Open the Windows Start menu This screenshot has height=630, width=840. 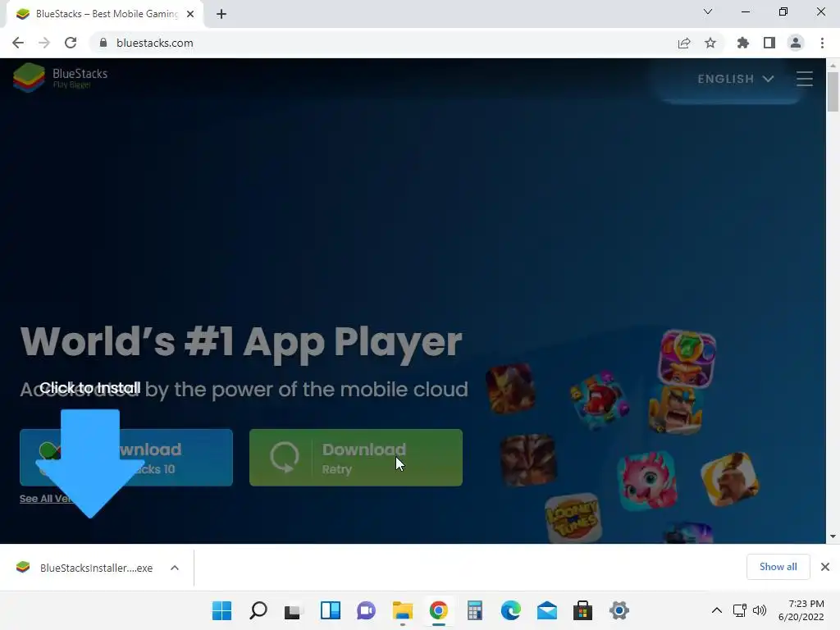pyautogui.click(x=221, y=610)
